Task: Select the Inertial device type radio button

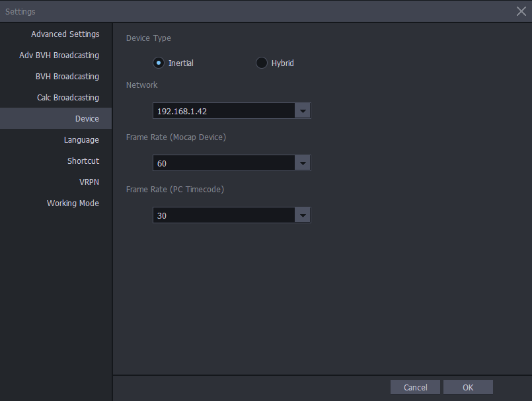Action: [x=159, y=63]
